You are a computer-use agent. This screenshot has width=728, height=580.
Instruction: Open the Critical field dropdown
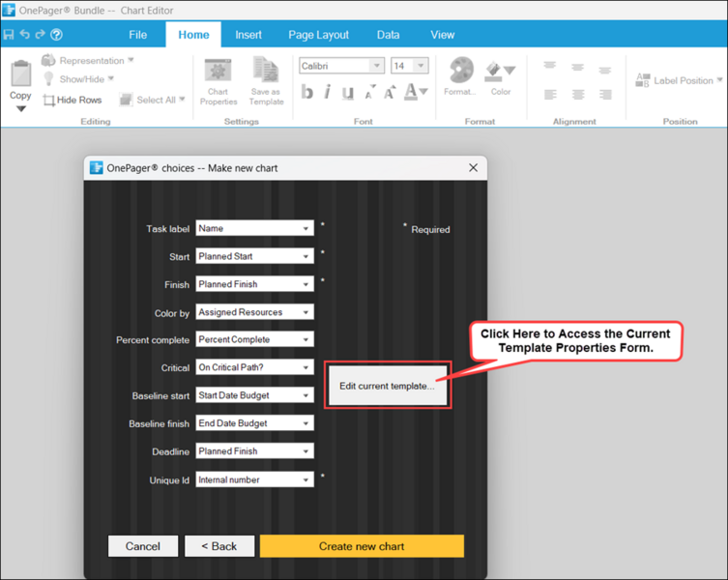point(255,367)
